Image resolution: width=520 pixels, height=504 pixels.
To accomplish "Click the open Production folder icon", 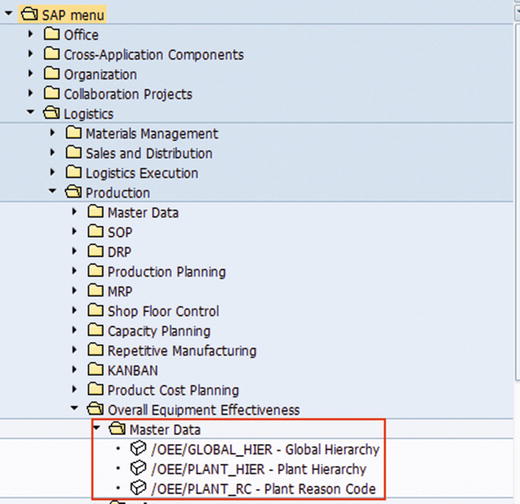I will [73, 192].
